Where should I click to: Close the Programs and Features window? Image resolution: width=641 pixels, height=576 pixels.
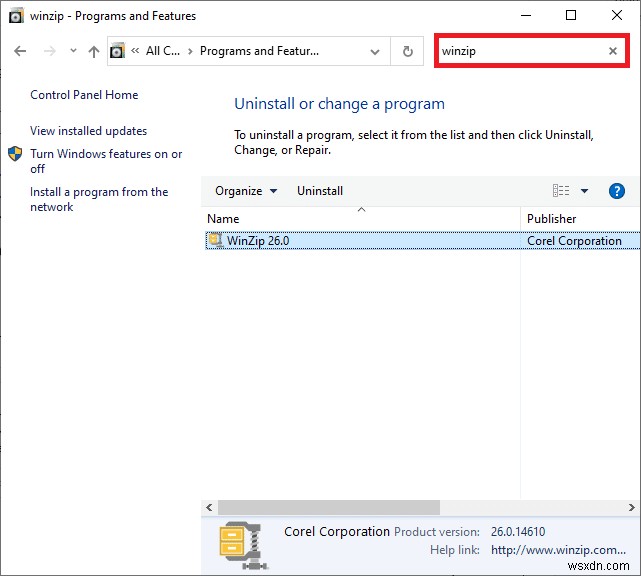click(x=616, y=16)
